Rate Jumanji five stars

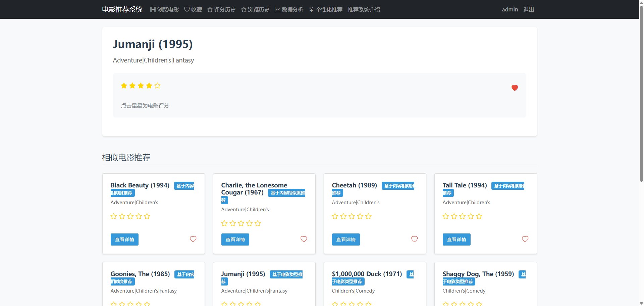pos(158,86)
